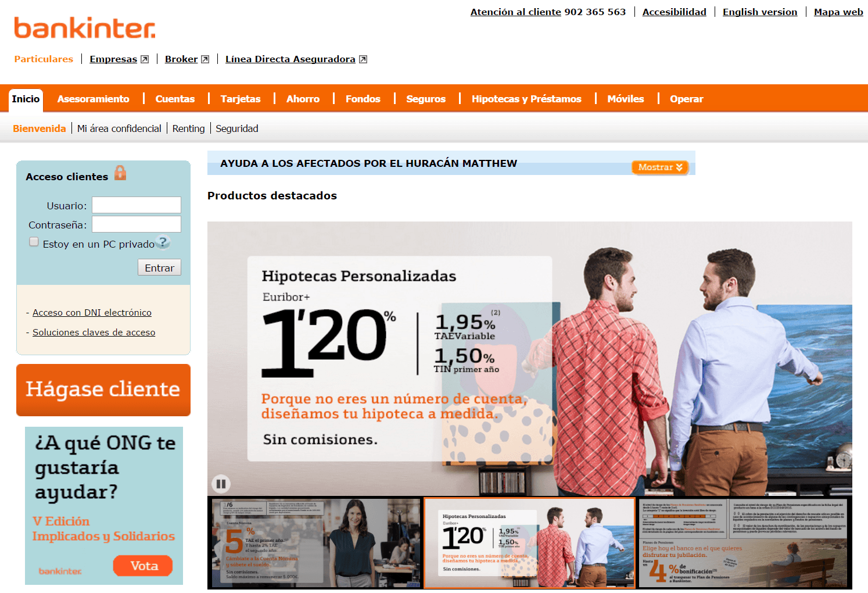Select the Cuenta Nómina 5% thumbnail
The width and height of the screenshot is (868, 593).
pos(315,543)
